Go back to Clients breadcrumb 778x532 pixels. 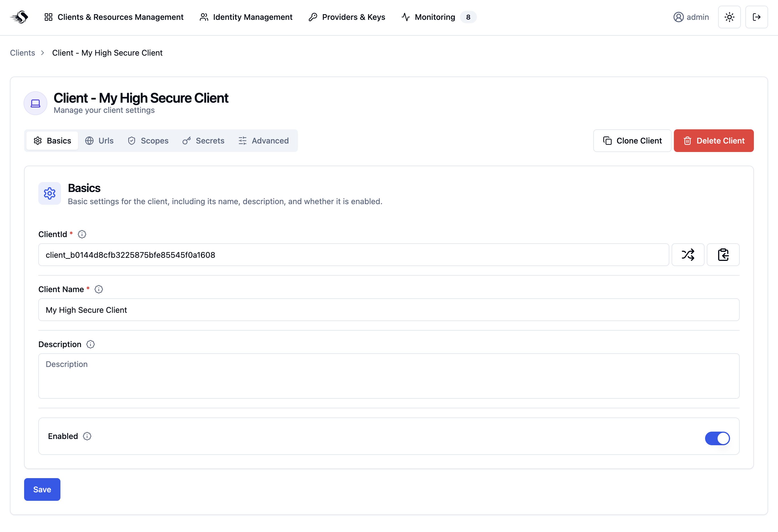click(22, 53)
